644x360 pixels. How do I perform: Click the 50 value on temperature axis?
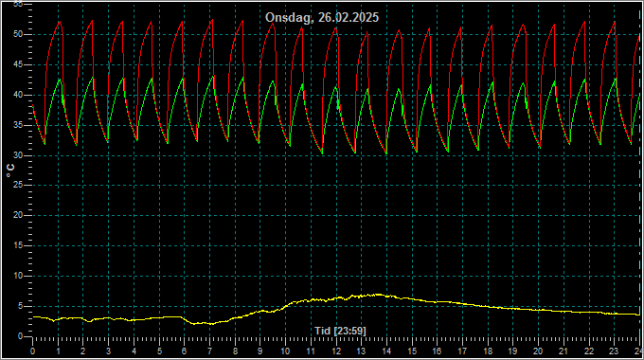pyautogui.click(x=18, y=34)
